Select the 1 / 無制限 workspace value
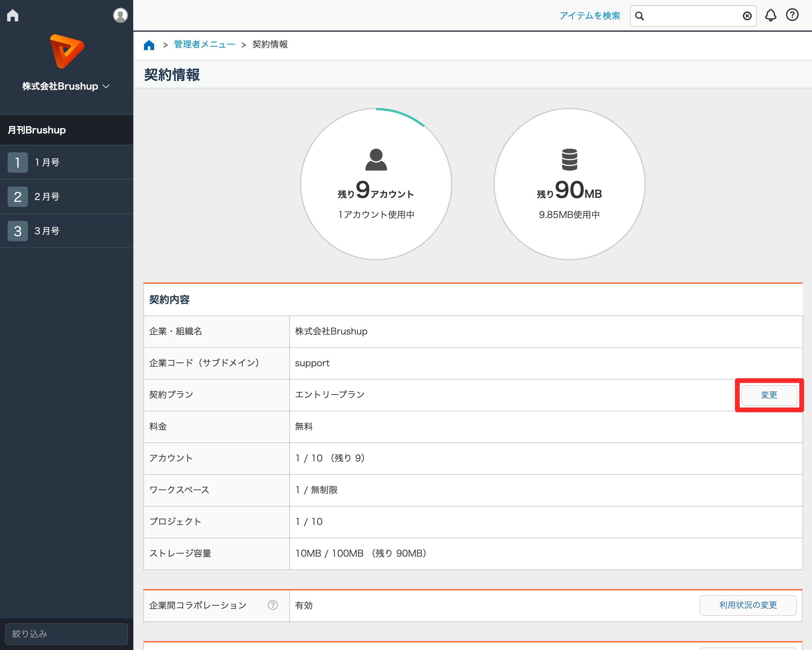 click(316, 490)
